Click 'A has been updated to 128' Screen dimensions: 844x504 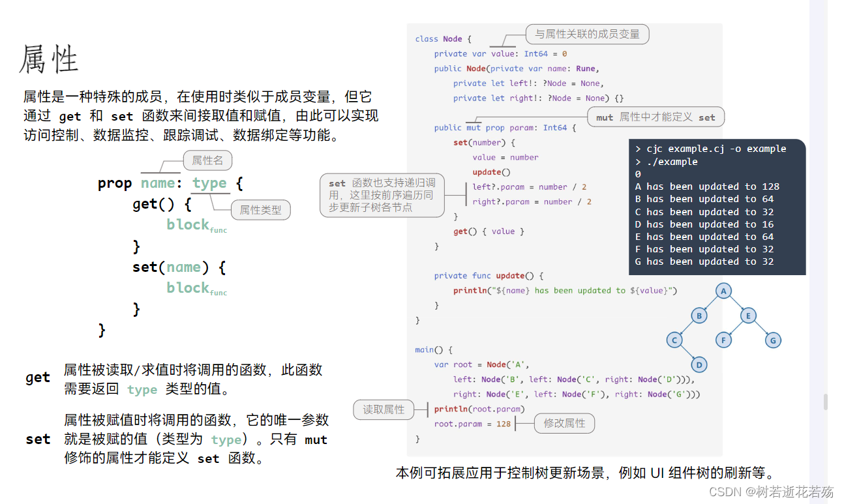[708, 186]
